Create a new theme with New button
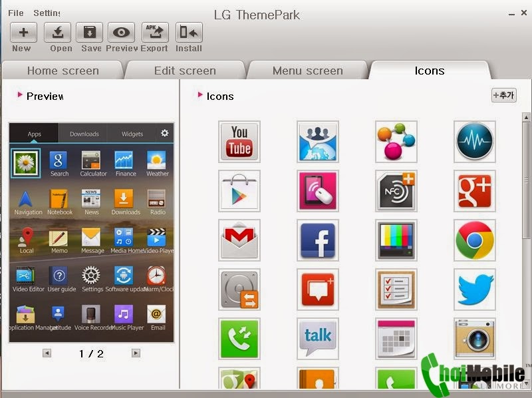 point(23,33)
